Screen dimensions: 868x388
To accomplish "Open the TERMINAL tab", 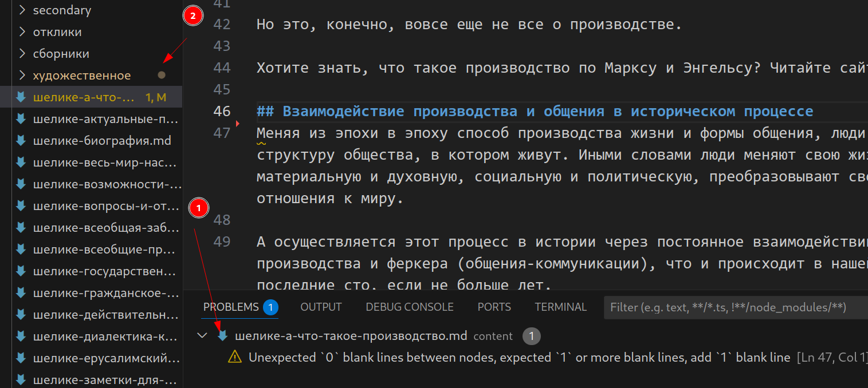I will 560,307.
